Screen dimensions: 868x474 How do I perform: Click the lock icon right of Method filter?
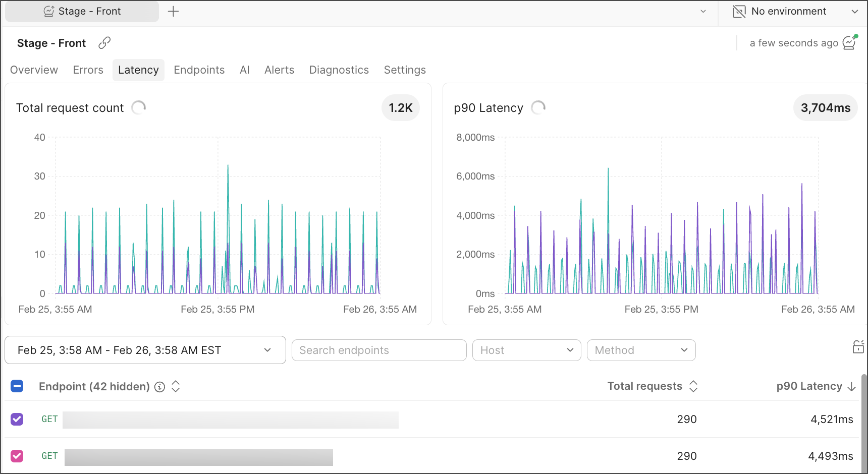coord(858,347)
